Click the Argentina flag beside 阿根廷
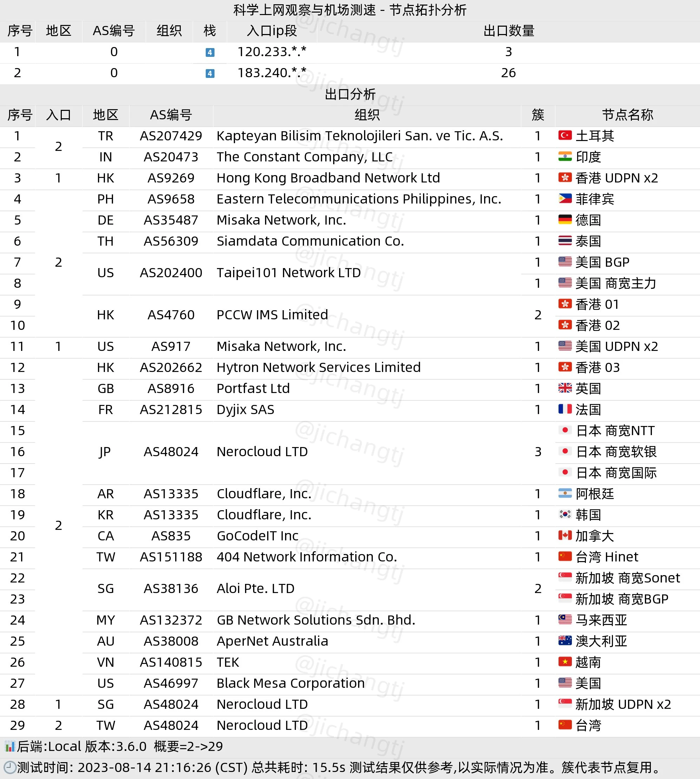700x779 pixels. [564, 493]
